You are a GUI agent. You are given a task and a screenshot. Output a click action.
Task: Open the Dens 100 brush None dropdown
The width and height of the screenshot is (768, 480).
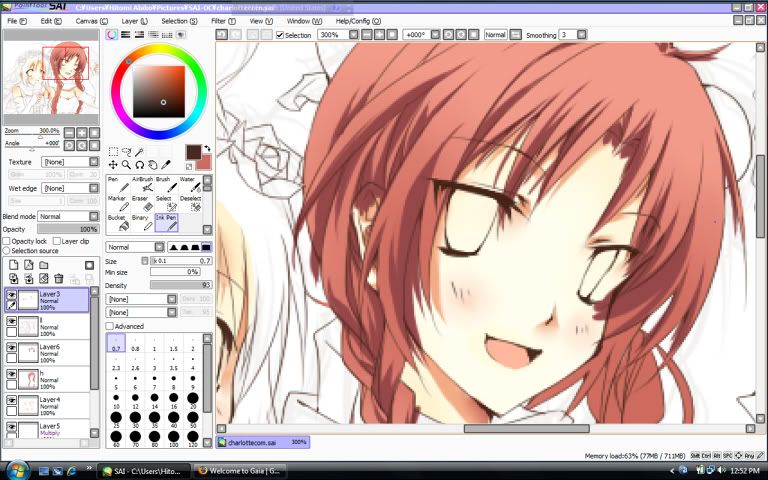tap(142, 299)
